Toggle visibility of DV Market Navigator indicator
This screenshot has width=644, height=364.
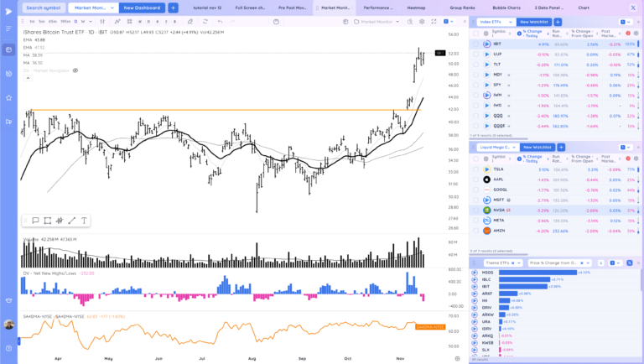click(x=75, y=70)
